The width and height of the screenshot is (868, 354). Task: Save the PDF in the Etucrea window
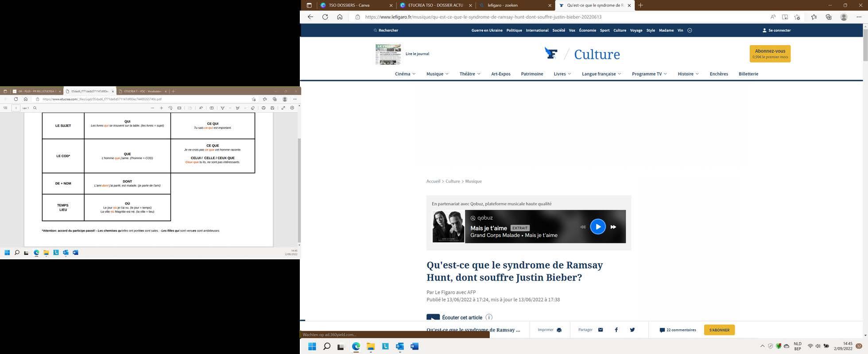pos(272,108)
